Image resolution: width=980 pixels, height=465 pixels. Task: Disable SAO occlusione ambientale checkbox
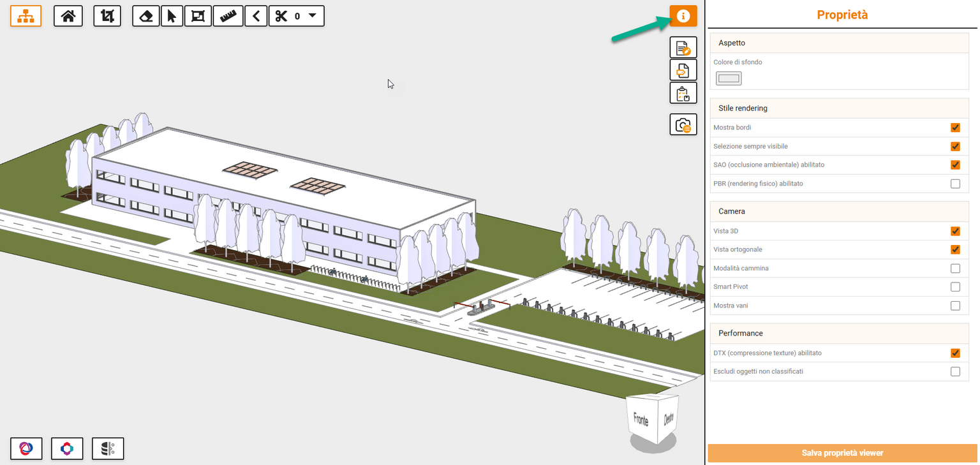955,165
